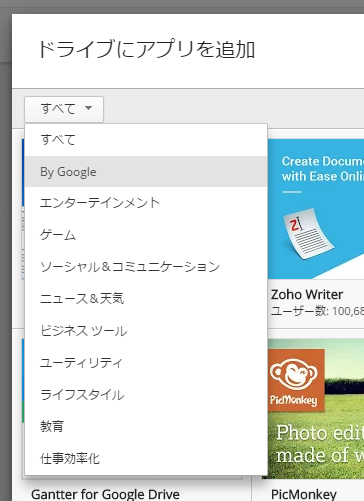Image resolution: width=364 pixels, height=501 pixels.
Task: Open Gantter for Google Drive title
Action: click(x=105, y=494)
